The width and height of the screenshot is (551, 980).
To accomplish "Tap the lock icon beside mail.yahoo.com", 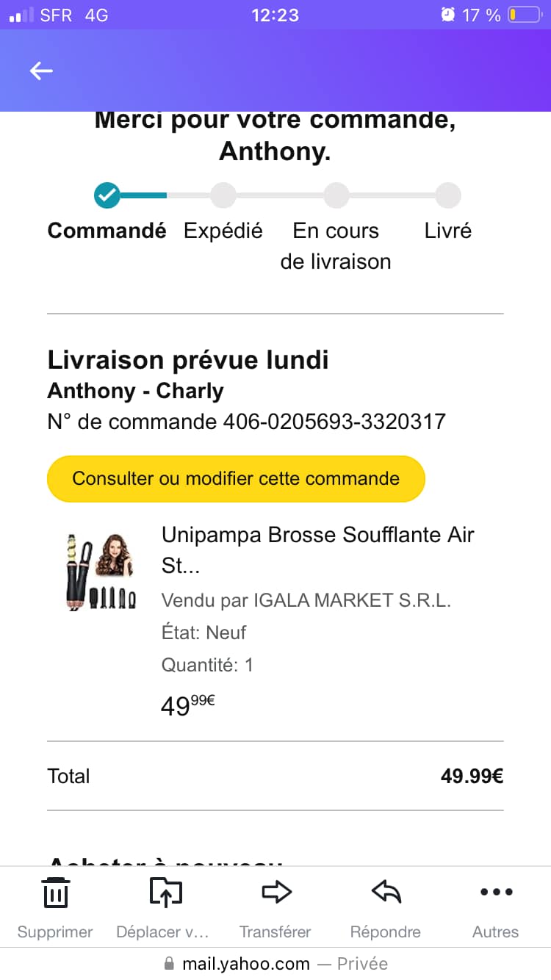I will point(170,963).
